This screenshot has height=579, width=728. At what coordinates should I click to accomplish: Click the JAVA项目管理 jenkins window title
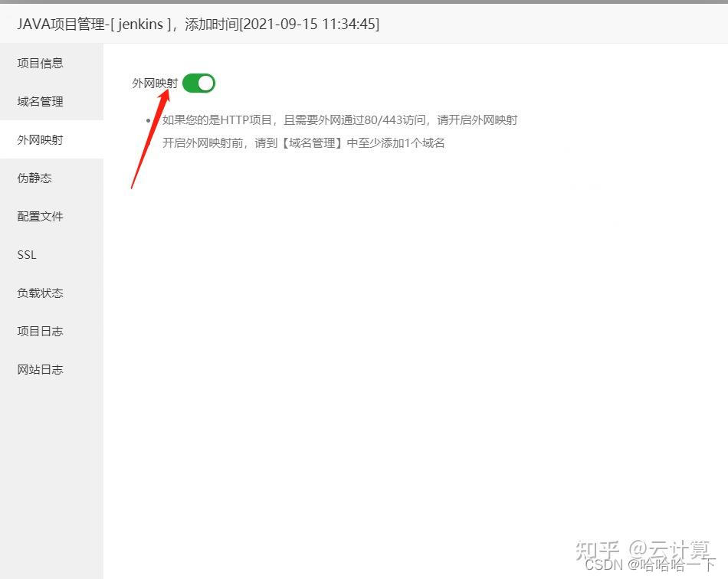coord(91,24)
